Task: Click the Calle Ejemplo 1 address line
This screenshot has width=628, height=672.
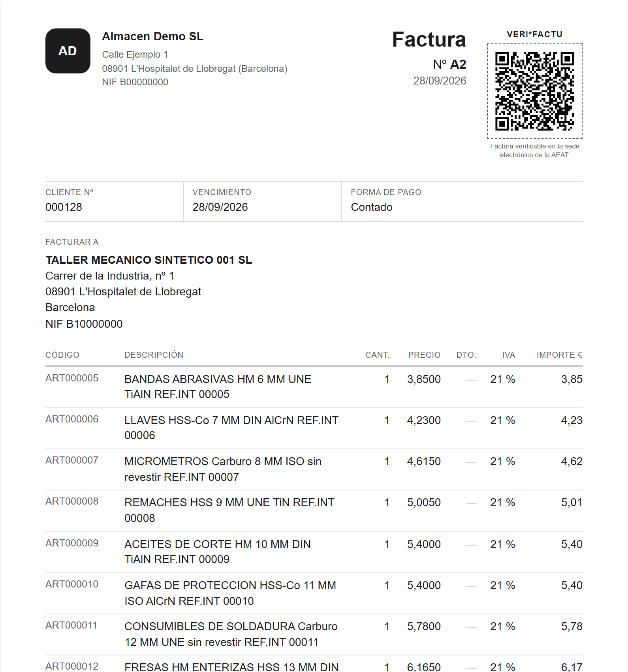Action: pos(135,54)
